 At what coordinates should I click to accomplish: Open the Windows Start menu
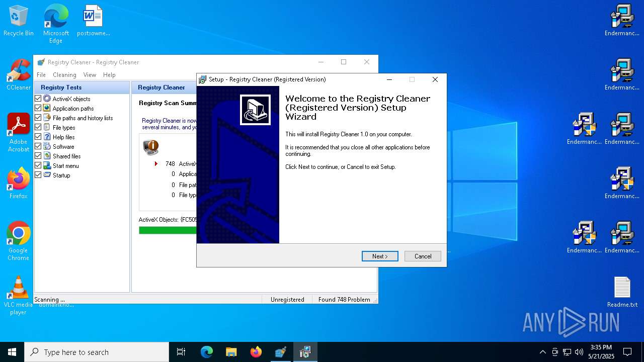click(x=12, y=352)
